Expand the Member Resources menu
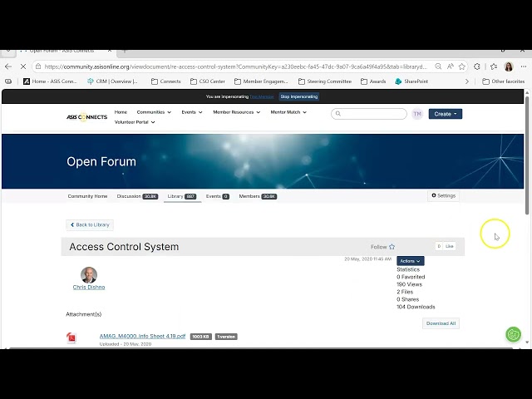 236,112
